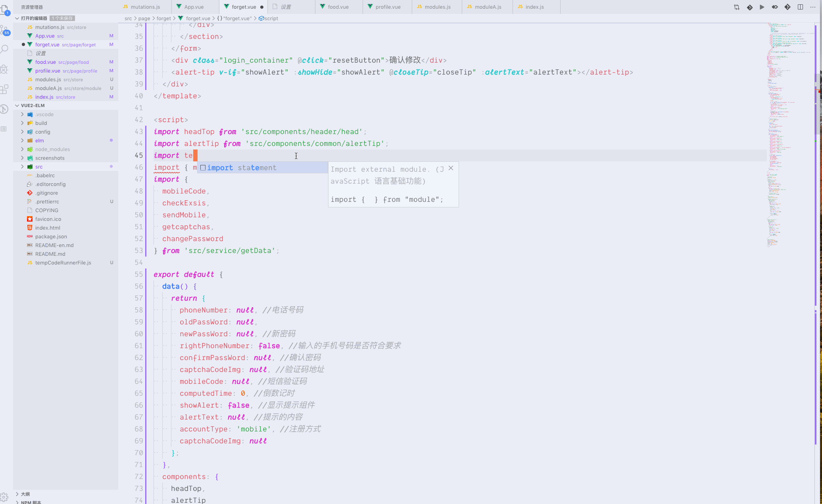
Task: Close the import documentation popup
Action: [451, 168]
